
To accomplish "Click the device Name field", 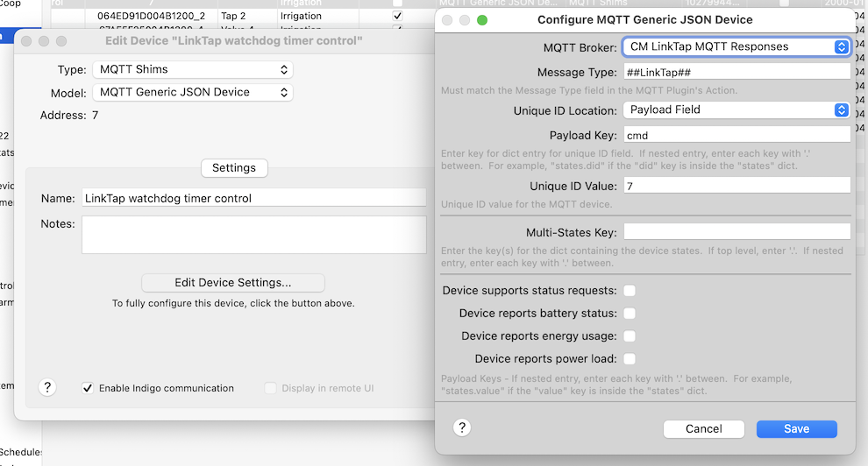I will pos(254,199).
